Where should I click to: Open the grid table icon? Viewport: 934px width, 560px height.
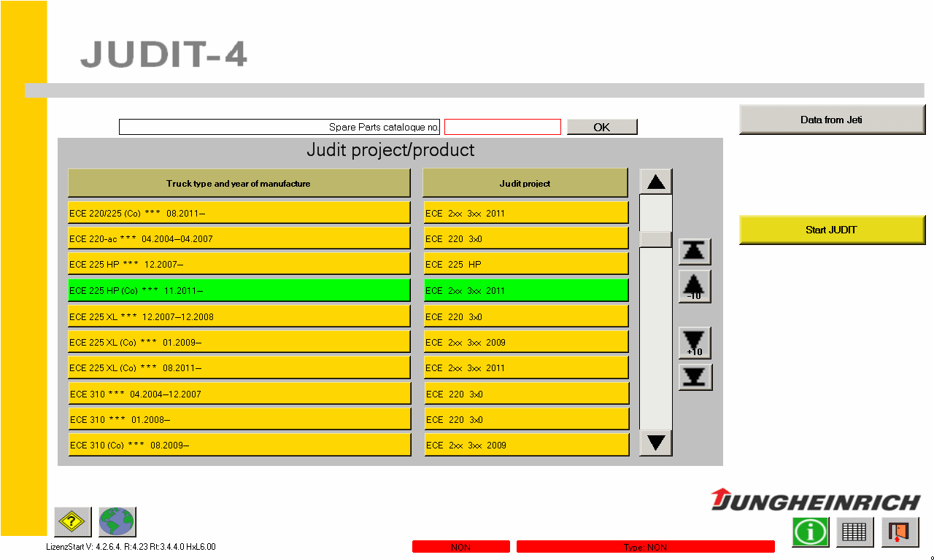[x=855, y=532]
